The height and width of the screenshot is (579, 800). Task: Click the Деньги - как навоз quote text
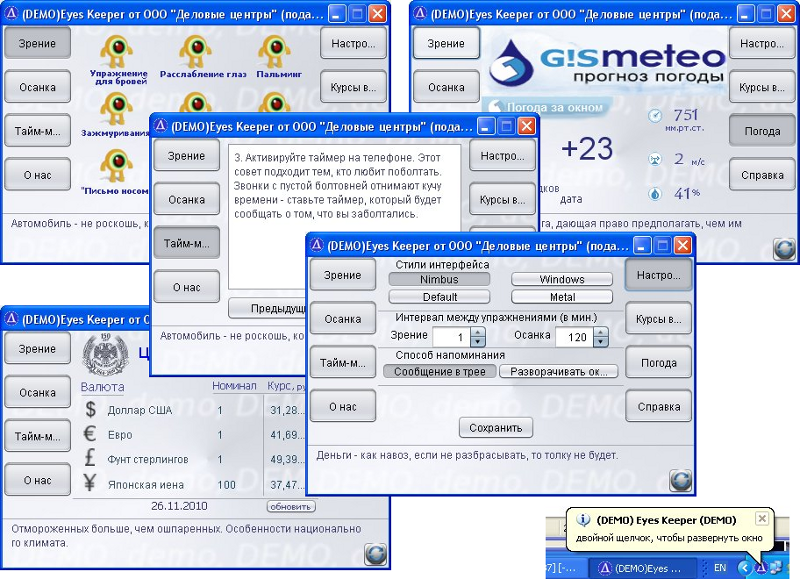(x=467, y=455)
